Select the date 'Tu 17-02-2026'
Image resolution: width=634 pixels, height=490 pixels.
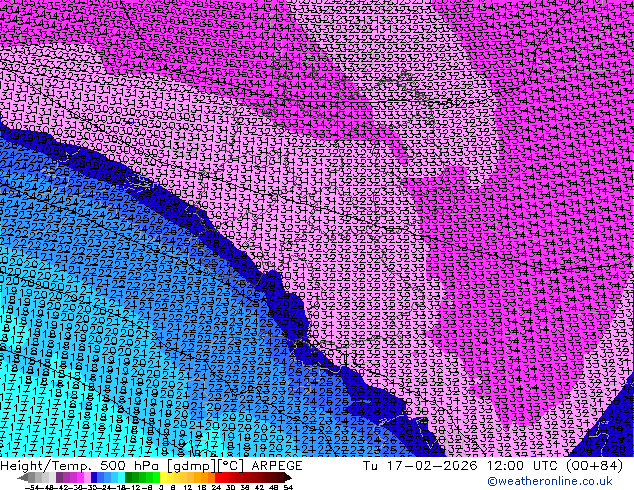tap(420, 466)
